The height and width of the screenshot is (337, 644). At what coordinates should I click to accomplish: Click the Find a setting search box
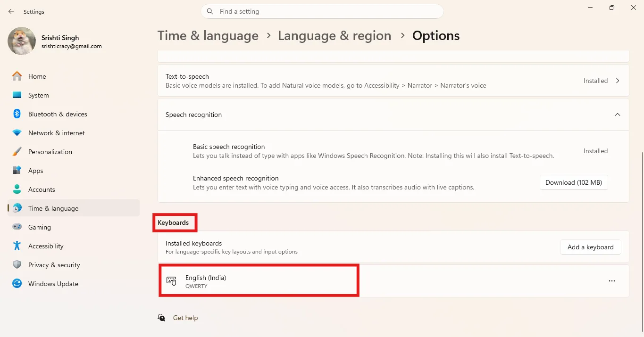coord(322,11)
